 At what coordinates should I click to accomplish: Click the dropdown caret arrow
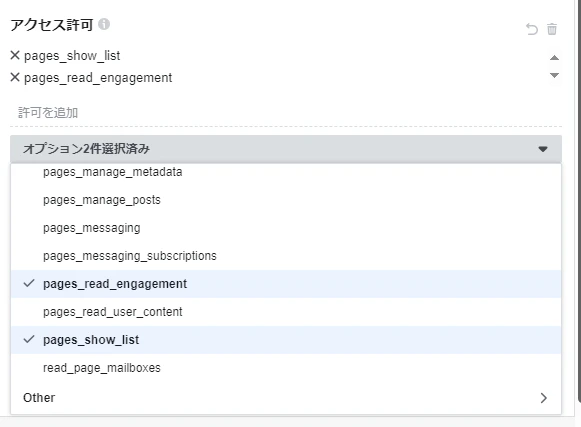(543, 149)
